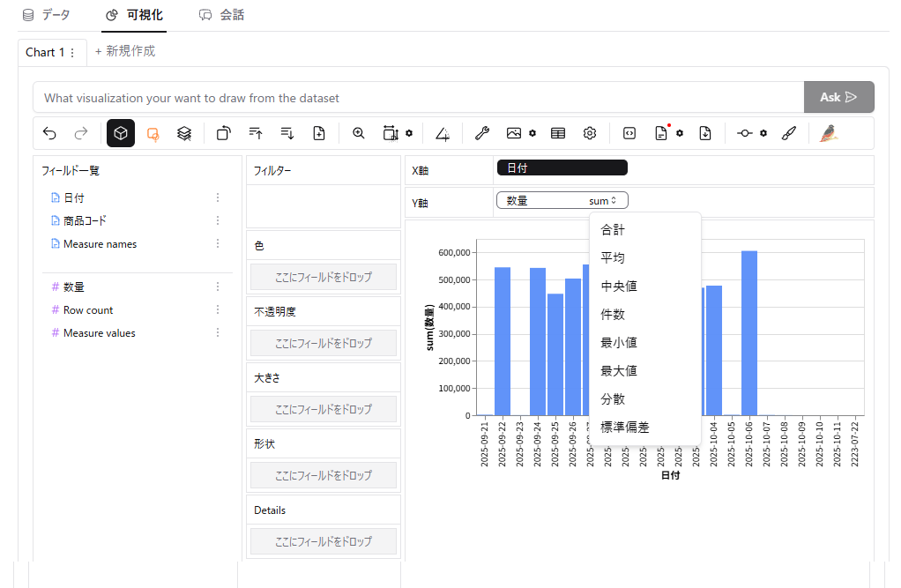Toggle the aggregation cube button
Viewport: 901px width, 588px height.
pyautogui.click(x=121, y=133)
